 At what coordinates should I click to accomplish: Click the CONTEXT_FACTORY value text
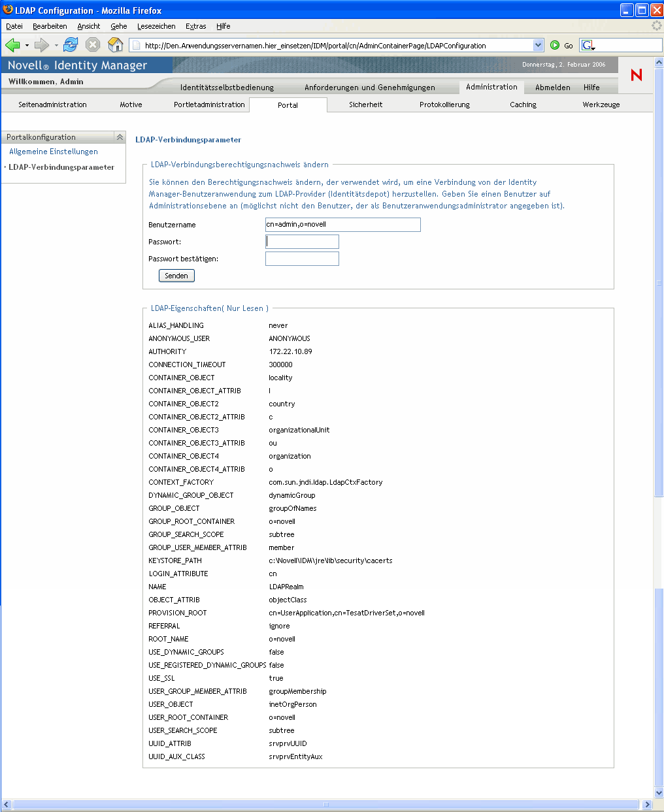325,482
